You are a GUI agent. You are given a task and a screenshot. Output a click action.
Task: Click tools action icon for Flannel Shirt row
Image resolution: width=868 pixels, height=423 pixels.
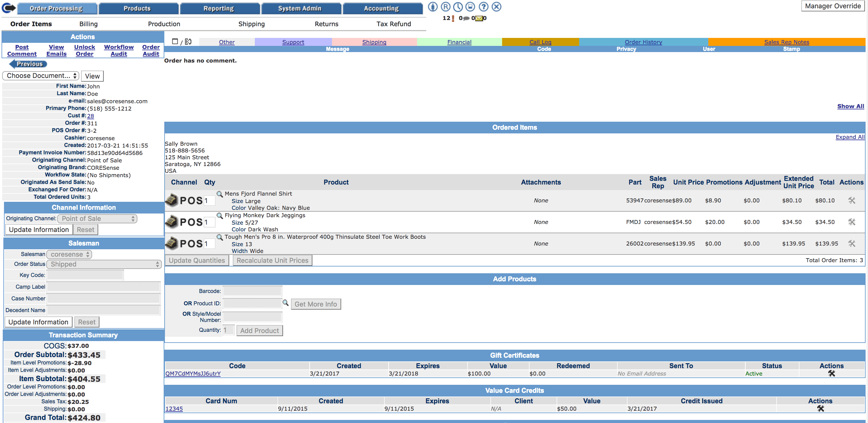pyautogui.click(x=851, y=200)
